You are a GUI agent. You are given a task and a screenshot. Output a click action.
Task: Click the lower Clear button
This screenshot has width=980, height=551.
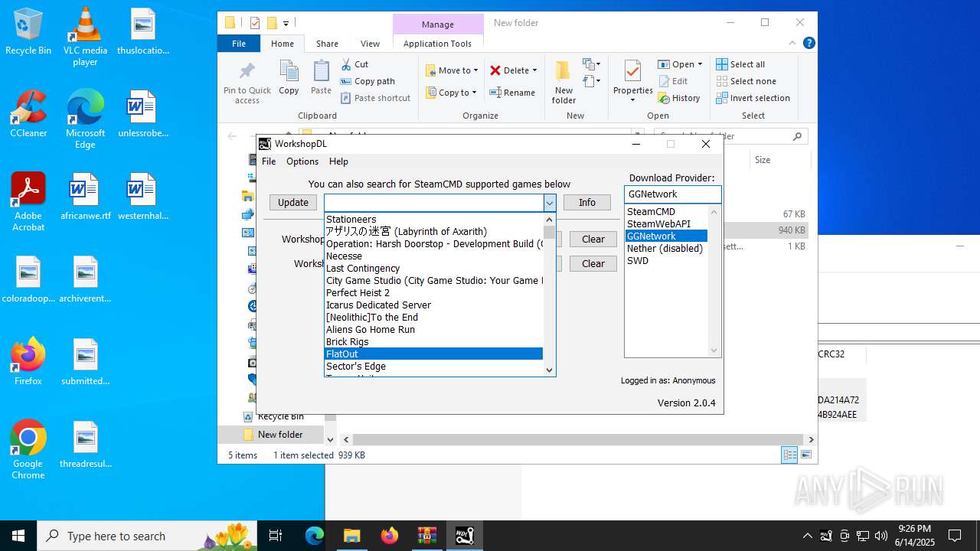click(593, 264)
